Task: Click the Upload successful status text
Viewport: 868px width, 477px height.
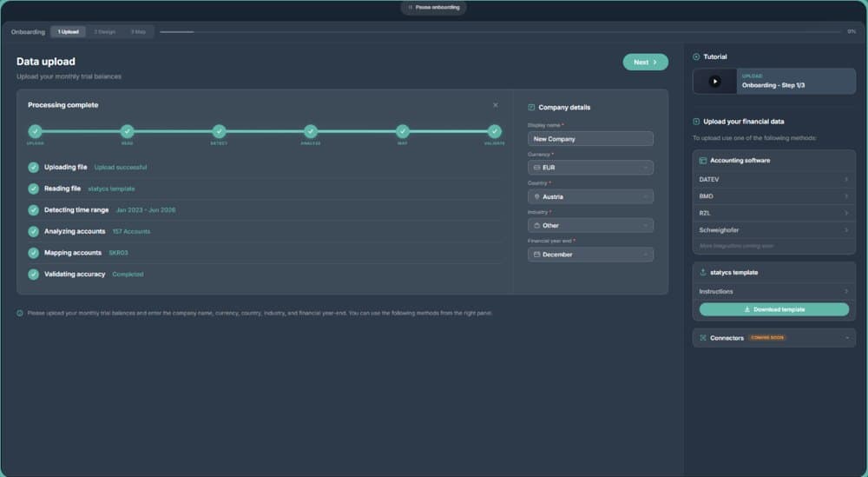Action: point(120,168)
